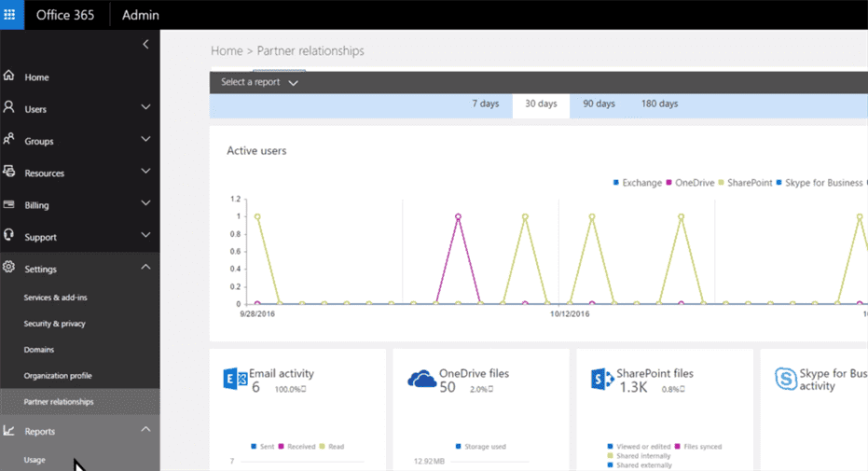The width and height of the screenshot is (868, 471).
Task: Click the Skype for Business icon
Action: (x=786, y=379)
